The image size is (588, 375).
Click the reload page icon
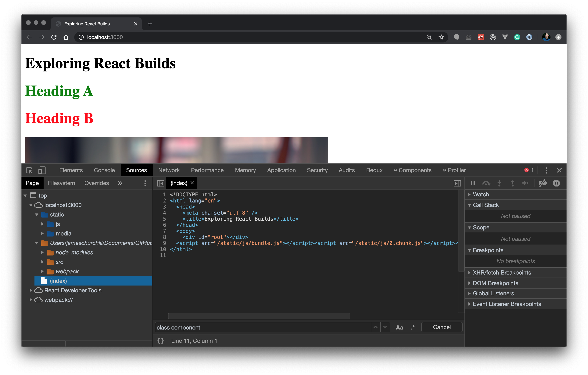coord(54,37)
